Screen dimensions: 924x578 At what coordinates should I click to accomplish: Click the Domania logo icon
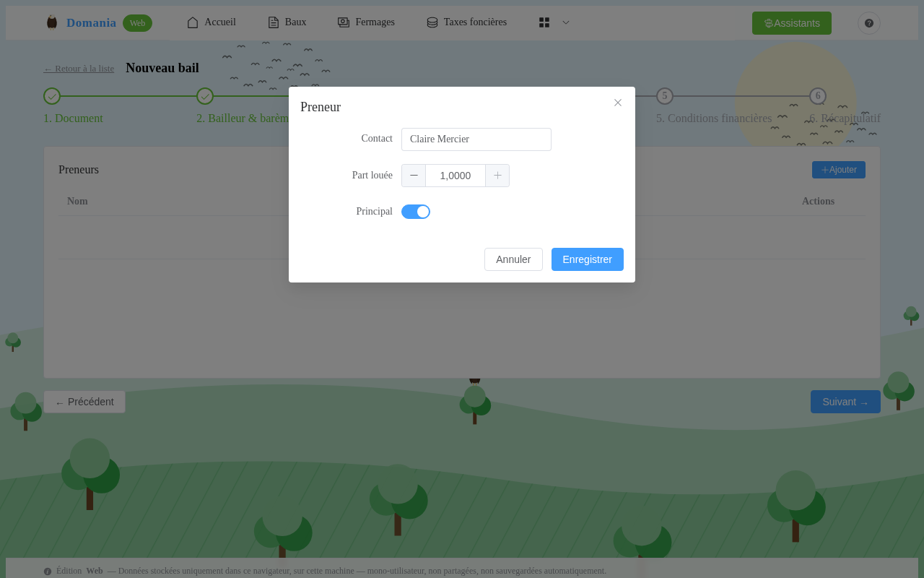click(52, 22)
